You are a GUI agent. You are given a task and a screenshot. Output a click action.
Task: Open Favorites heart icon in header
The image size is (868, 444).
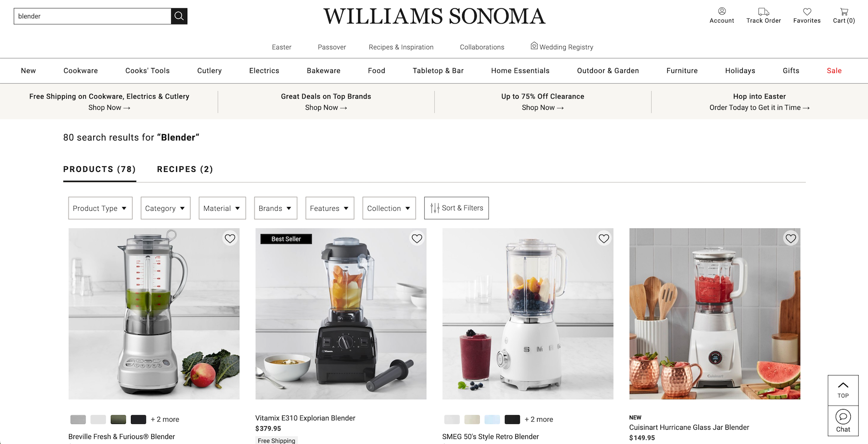click(807, 11)
